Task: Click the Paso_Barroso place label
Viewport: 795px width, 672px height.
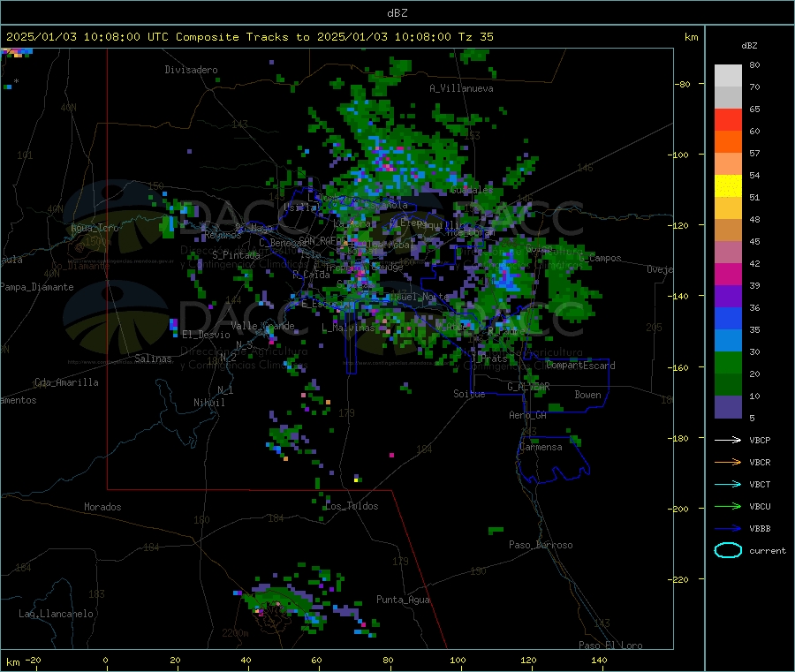Action: [541, 545]
